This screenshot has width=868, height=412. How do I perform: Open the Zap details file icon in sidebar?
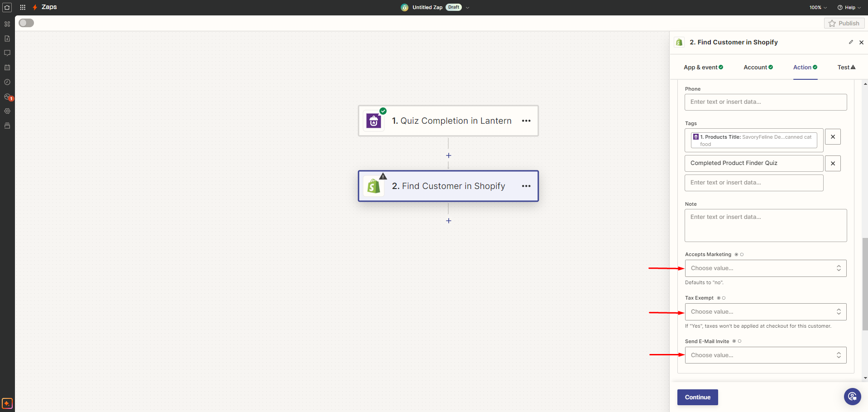tap(7, 39)
